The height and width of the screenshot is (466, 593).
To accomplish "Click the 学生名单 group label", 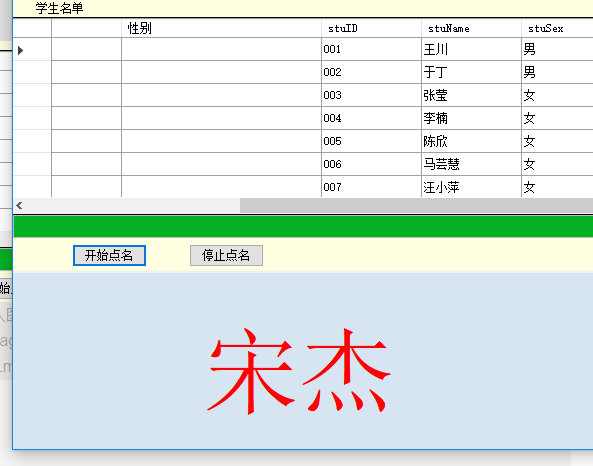I will (59, 8).
